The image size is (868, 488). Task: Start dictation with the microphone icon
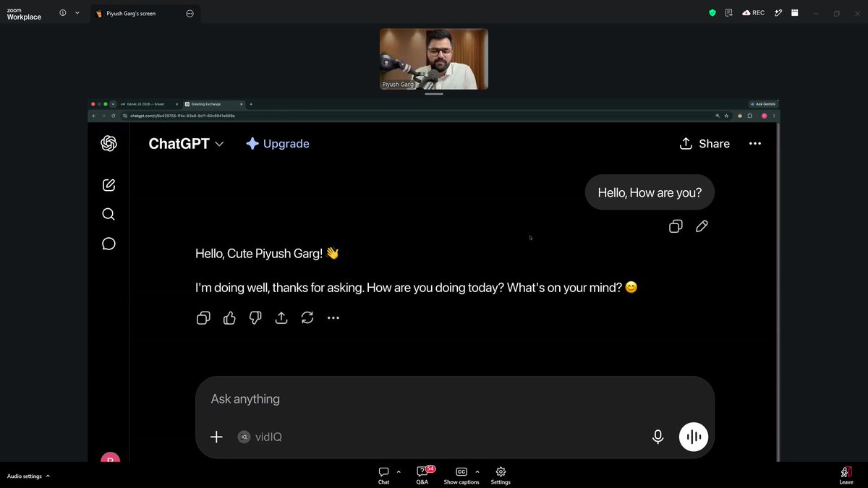pos(658,437)
